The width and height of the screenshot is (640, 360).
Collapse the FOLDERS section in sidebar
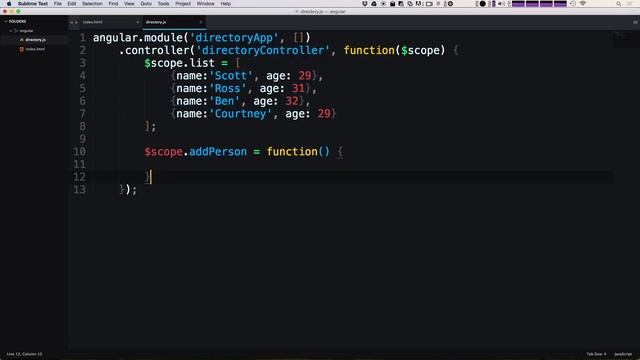(6, 21)
